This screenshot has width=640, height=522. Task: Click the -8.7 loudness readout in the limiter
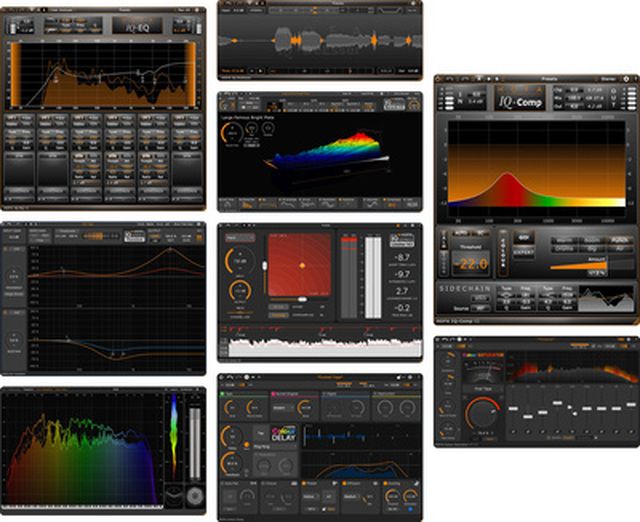402,258
